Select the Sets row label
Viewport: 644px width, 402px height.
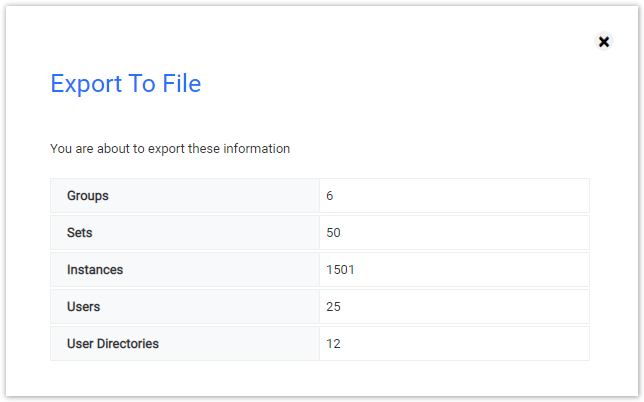click(79, 233)
